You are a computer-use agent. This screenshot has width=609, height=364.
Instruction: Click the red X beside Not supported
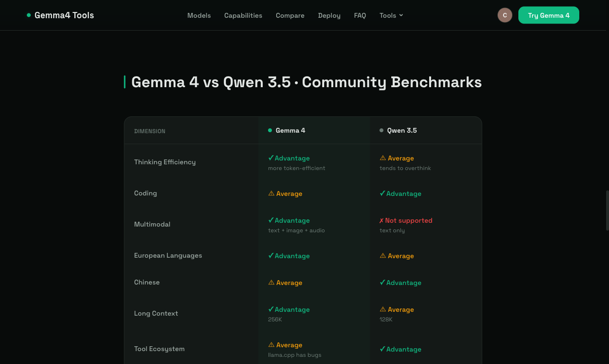(x=382, y=220)
